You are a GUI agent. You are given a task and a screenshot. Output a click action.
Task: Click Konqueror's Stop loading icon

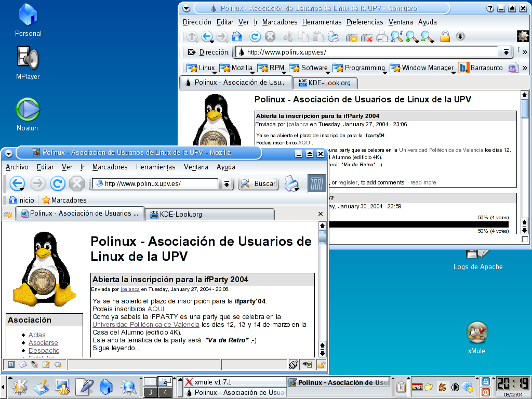tap(270, 37)
